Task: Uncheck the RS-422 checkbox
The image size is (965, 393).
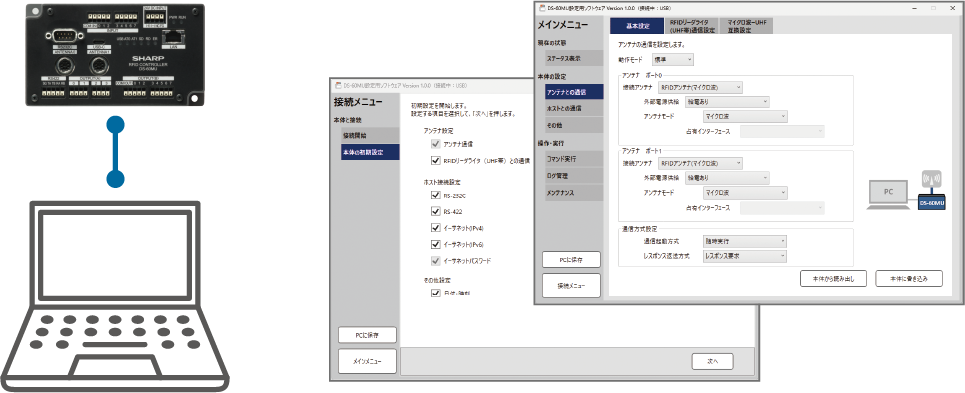Action: pos(436,212)
